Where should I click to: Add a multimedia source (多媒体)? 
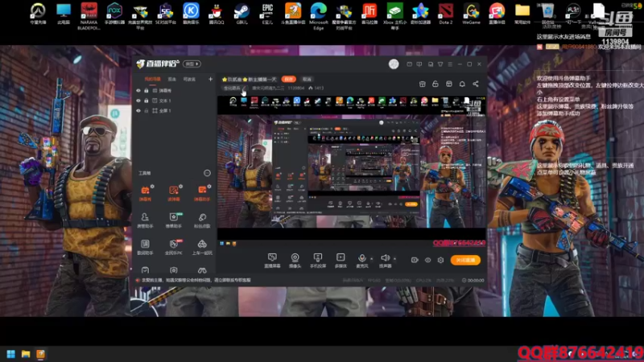[341, 261]
